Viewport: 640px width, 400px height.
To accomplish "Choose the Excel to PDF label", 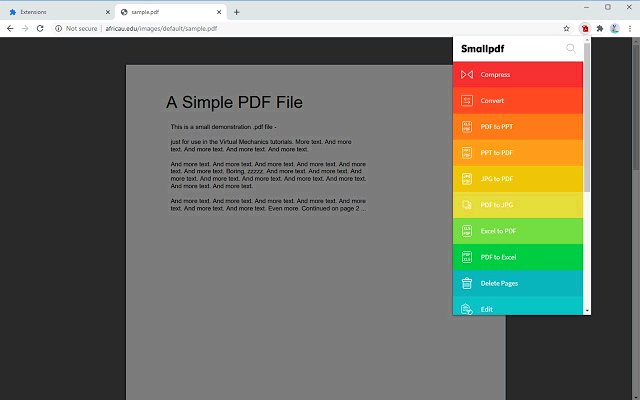I will [498, 231].
